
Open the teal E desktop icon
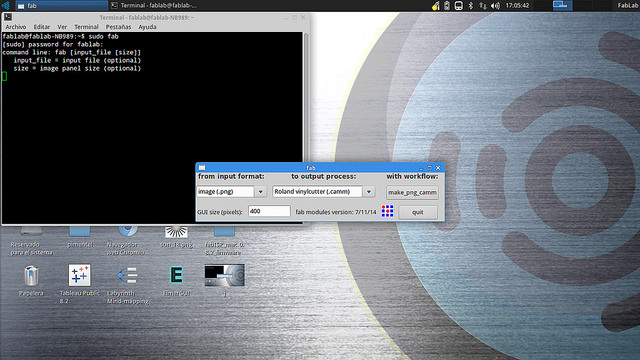pos(176,275)
